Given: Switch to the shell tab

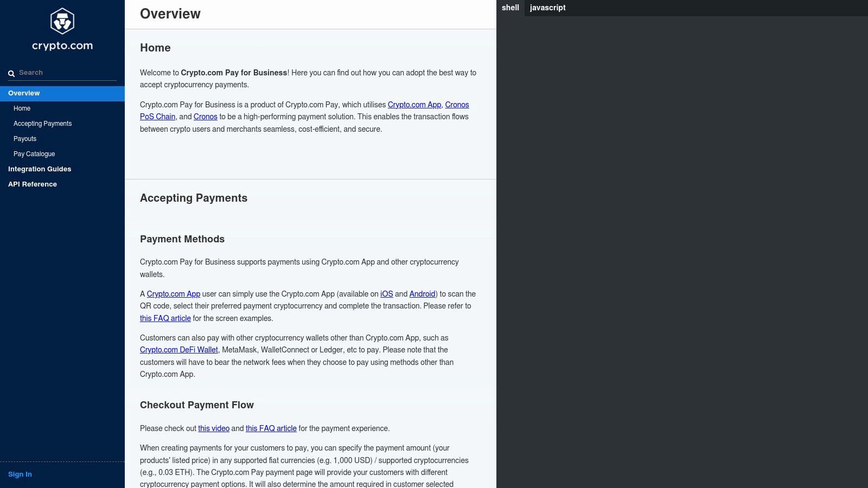Looking at the screenshot, I should tap(510, 8).
